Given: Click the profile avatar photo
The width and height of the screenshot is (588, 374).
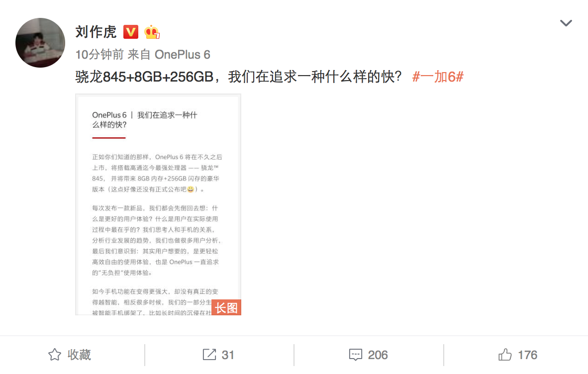Looking at the screenshot, I should [x=40, y=43].
